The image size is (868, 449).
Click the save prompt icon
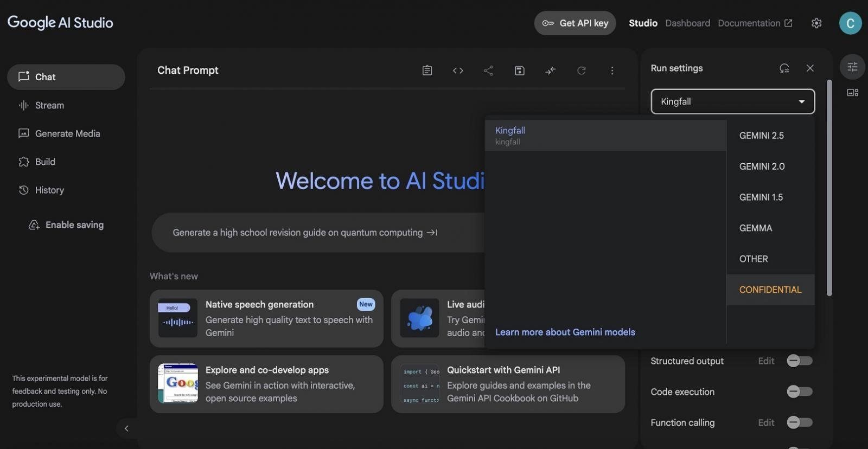(519, 70)
